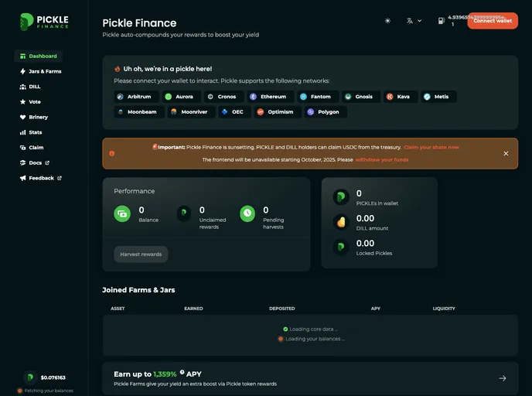
Task: Click the DEPOSITED column header
Action: (282, 309)
